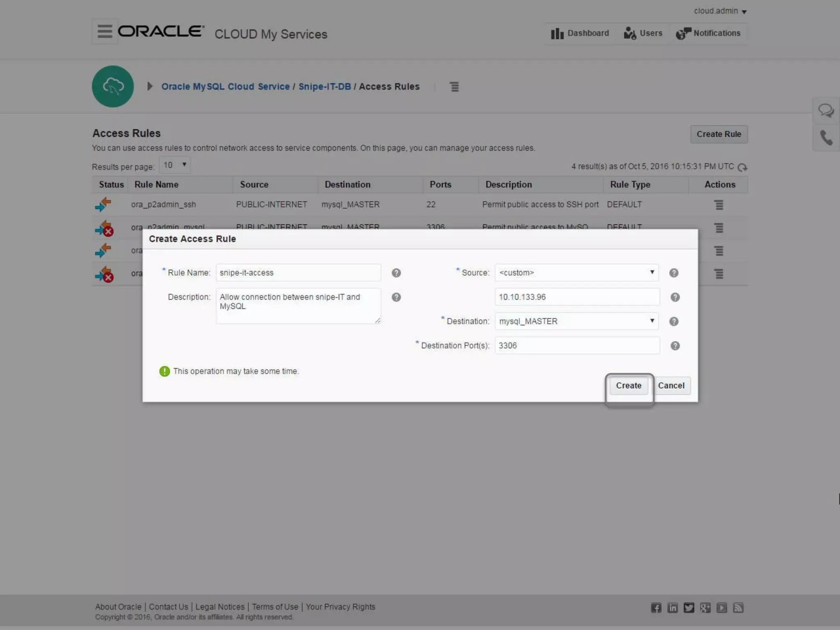Click the Rule Name input field
Image resolution: width=840 pixels, height=630 pixels.
click(298, 273)
